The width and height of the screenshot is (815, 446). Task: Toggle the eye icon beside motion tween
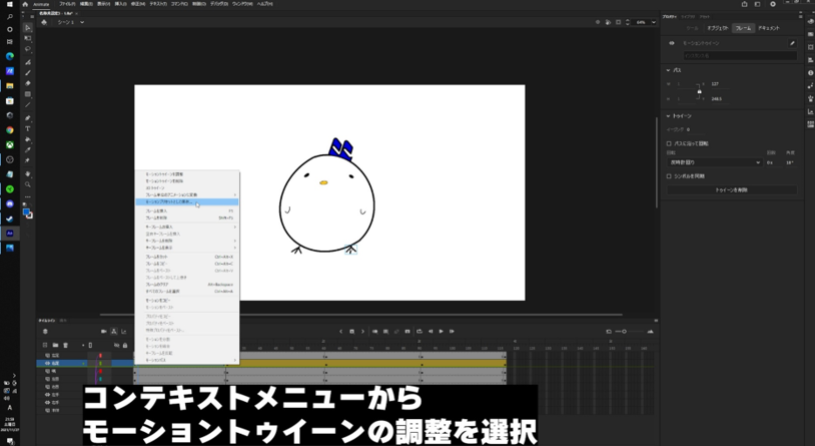[672, 43]
